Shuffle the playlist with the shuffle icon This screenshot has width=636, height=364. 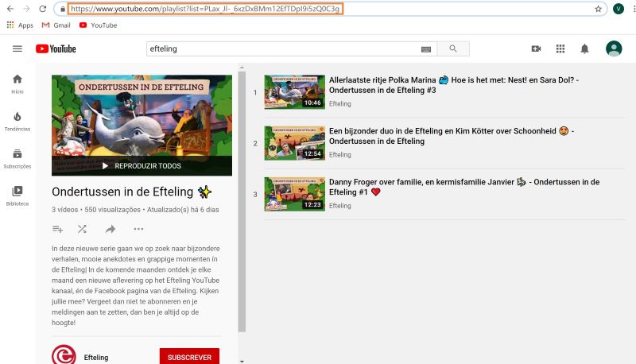click(82, 229)
